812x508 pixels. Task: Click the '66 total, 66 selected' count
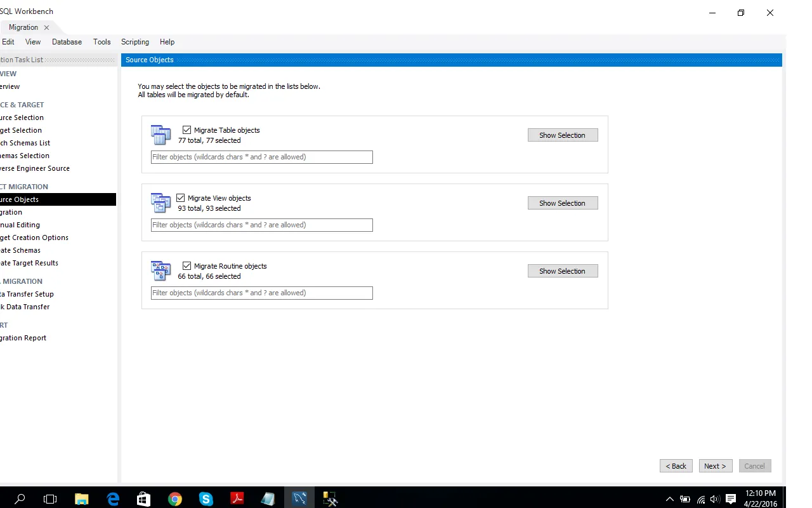[x=209, y=276]
